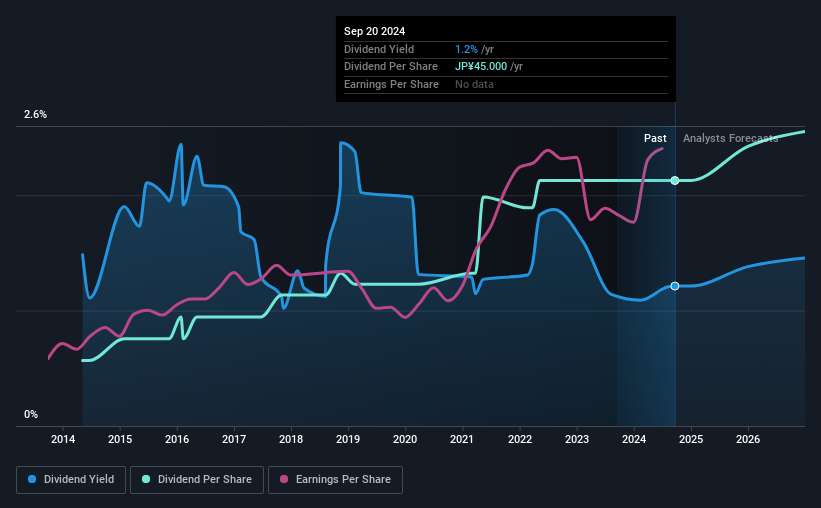Click the 0% y-axis label
Viewport: 821px width, 508px height.
click(x=31, y=414)
